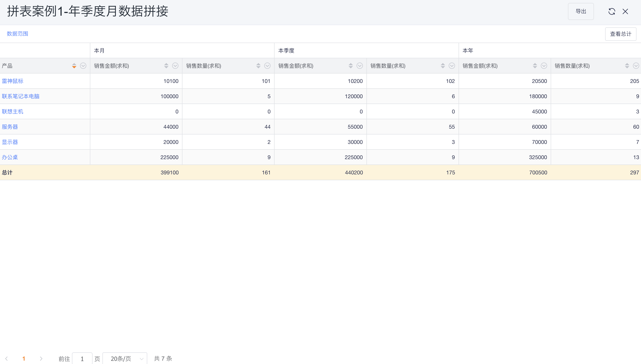
Task: Sort 本年 销售数量(求和) column
Action: click(x=627, y=66)
